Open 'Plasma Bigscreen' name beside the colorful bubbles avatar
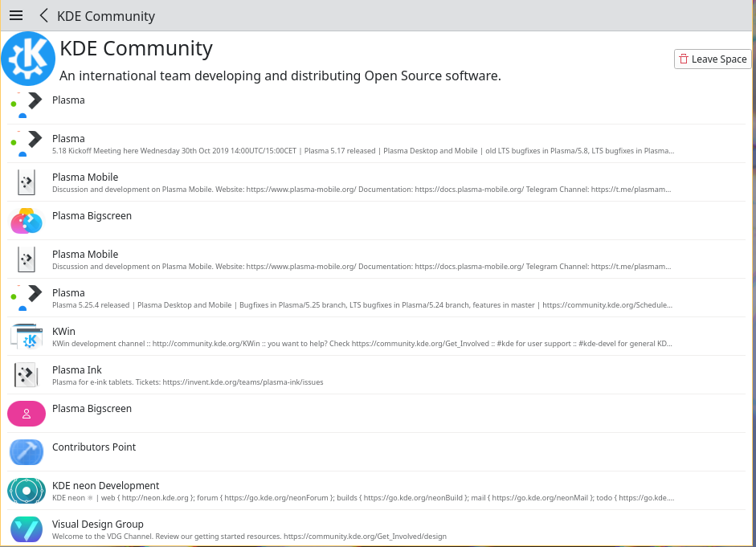Image resolution: width=756 pixels, height=547 pixels. point(92,215)
